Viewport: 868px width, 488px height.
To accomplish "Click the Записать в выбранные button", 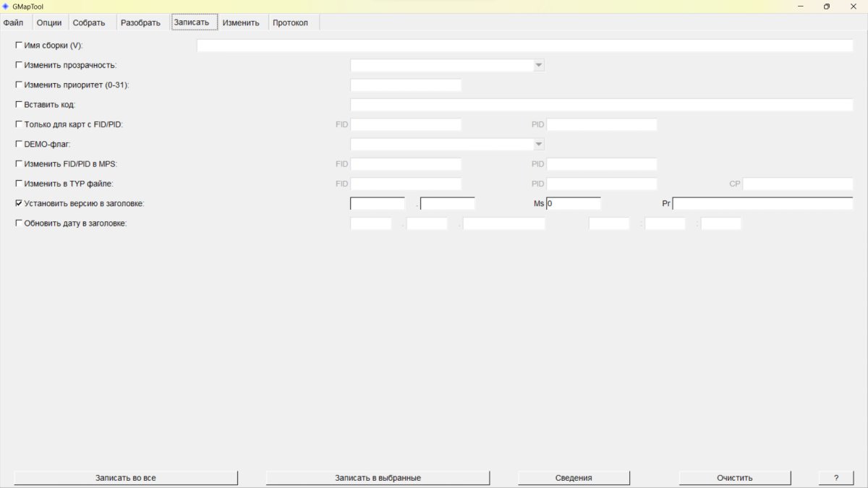I will 378,478.
